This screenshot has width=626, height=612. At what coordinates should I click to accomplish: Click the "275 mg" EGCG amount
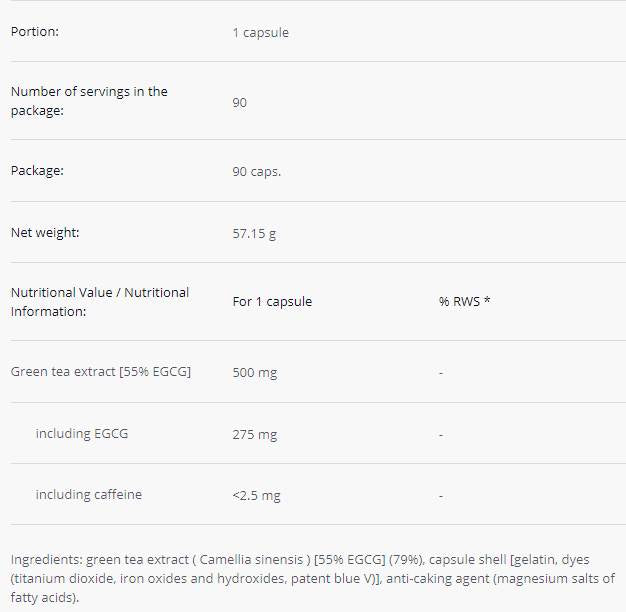pyautogui.click(x=255, y=434)
